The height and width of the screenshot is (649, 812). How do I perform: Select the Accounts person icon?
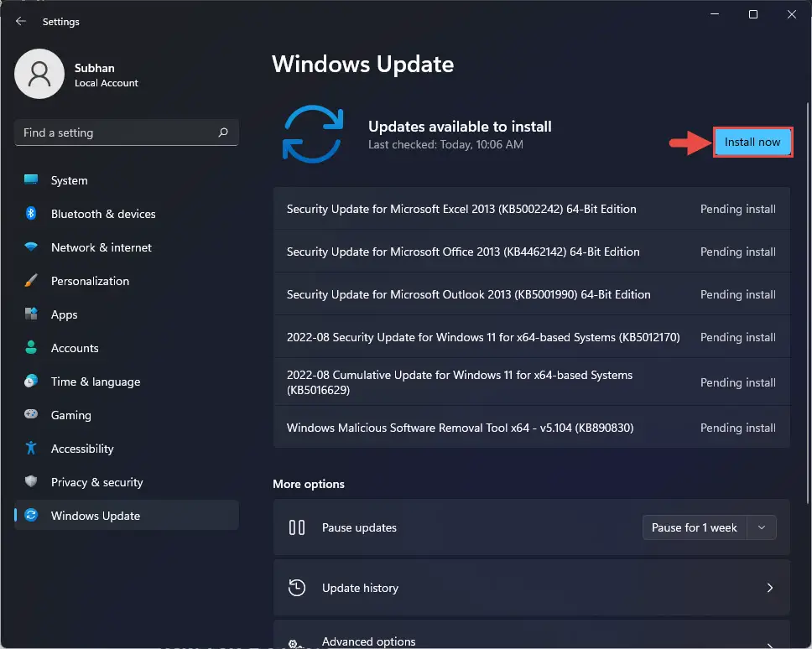click(31, 347)
